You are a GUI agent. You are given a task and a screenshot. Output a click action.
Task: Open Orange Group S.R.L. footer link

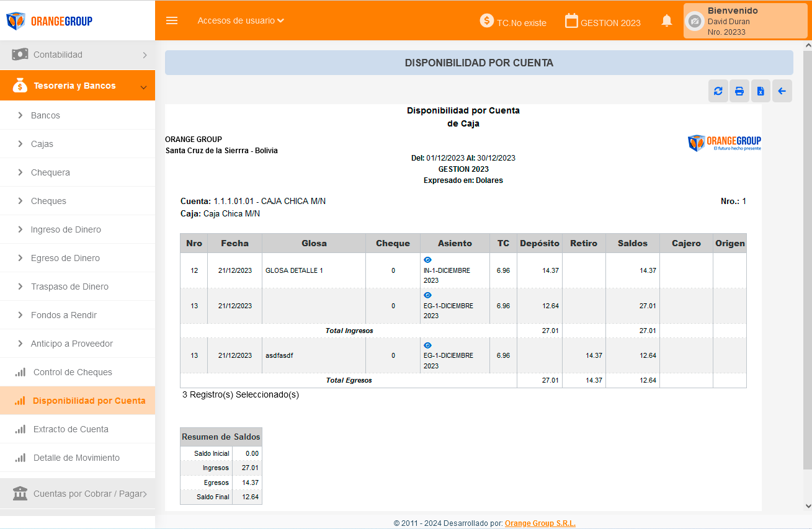coord(540,523)
